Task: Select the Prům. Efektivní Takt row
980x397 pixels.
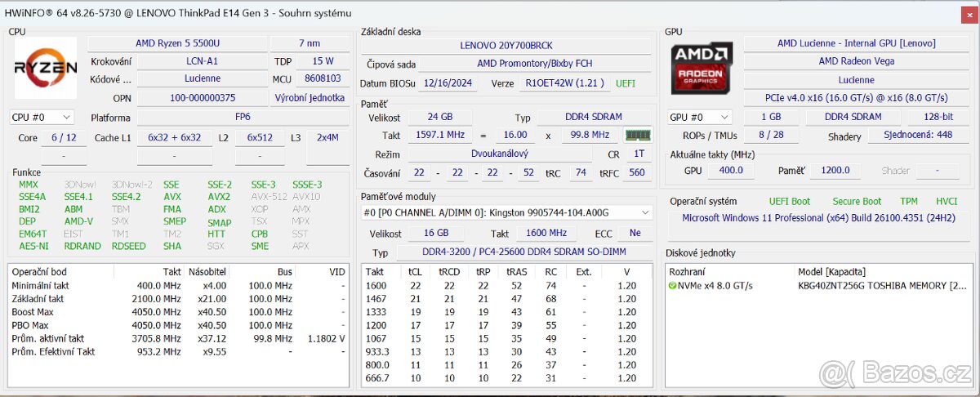Action: tap(179, 351)
